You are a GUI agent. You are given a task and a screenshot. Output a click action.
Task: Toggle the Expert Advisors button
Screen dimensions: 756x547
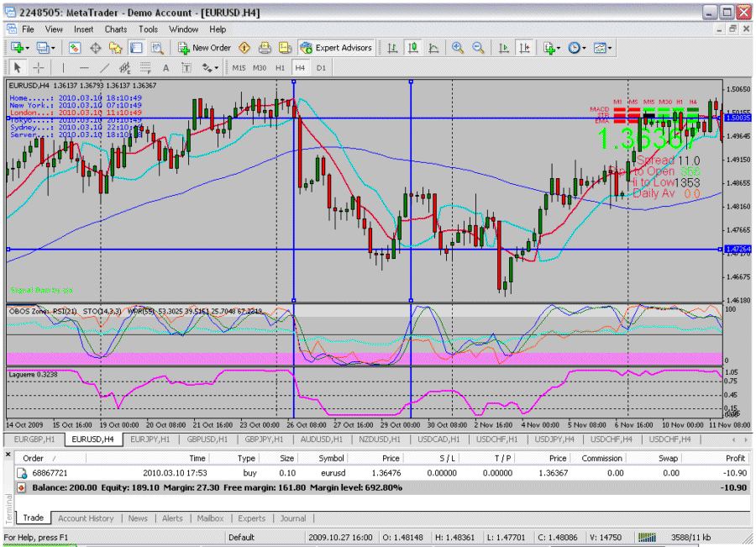336,48
